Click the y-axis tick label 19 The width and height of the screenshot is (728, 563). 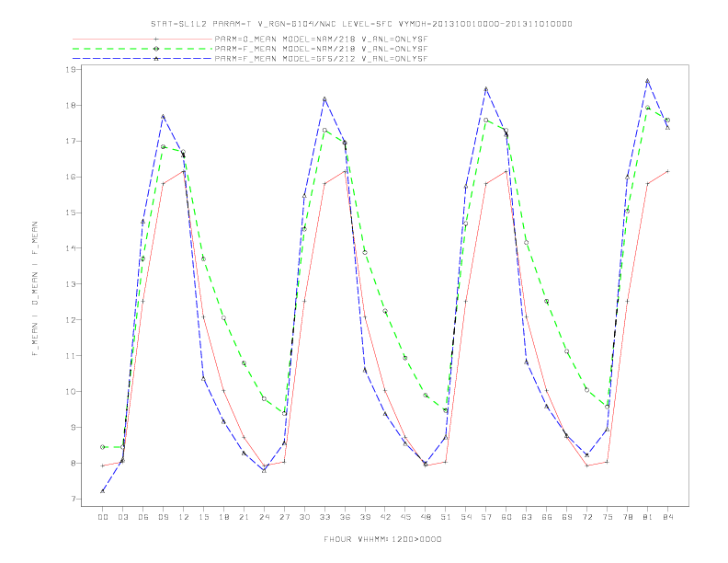pos(71,70)
